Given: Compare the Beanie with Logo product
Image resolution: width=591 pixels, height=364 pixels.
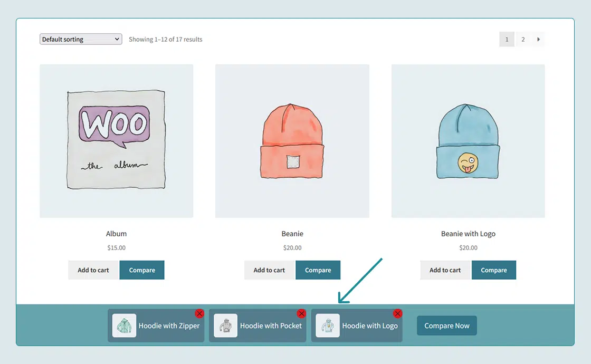Looking at the screenshot, I should (493, 270).
